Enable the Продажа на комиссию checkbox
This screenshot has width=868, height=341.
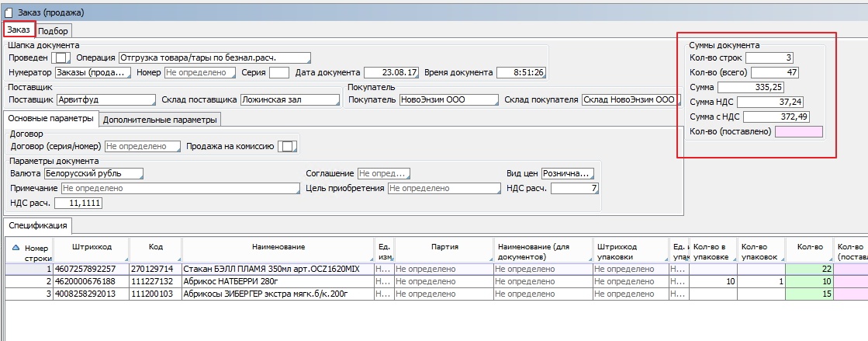[287, 146]
